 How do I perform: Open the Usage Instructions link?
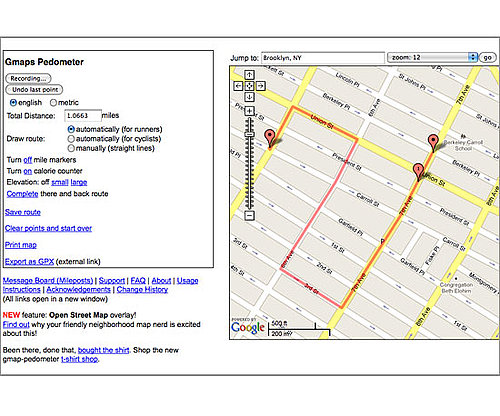[188, 281]
